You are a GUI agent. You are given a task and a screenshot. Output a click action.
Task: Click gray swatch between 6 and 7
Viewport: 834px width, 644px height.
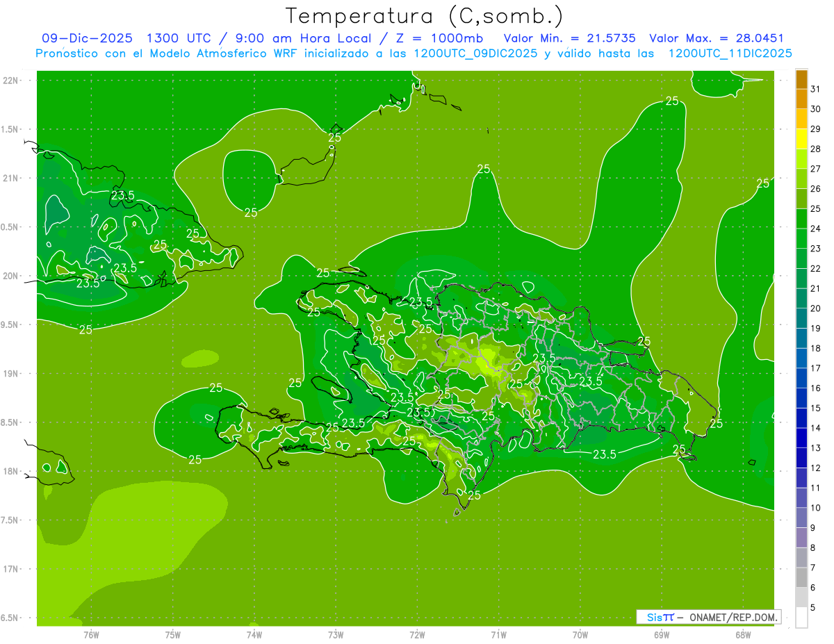tap(801, 578)
